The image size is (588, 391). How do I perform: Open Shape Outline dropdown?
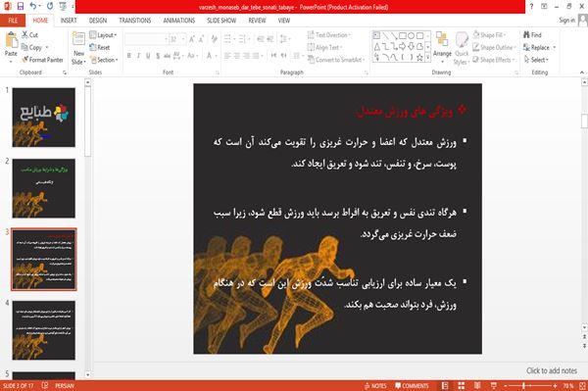[494, 47]
